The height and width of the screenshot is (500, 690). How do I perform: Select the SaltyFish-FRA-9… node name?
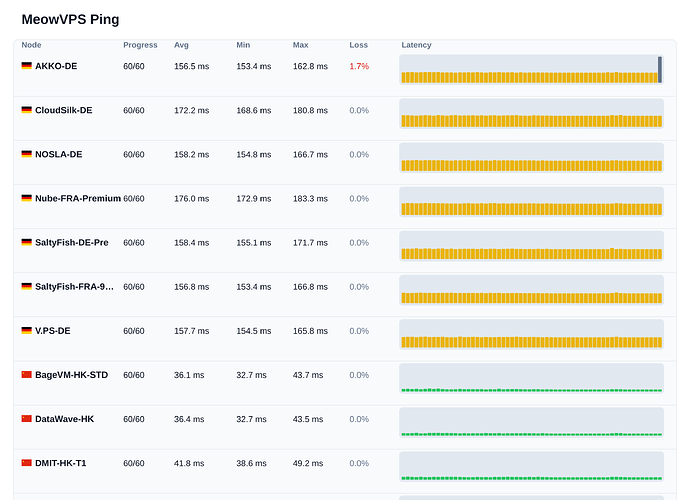pos(74,287)
